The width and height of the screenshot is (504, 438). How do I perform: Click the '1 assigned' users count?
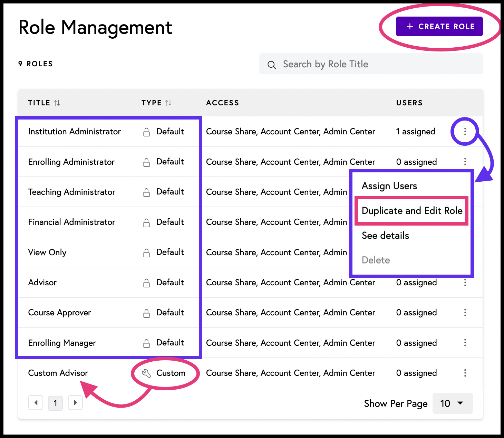pyautogui.click(x=416, y=132)
